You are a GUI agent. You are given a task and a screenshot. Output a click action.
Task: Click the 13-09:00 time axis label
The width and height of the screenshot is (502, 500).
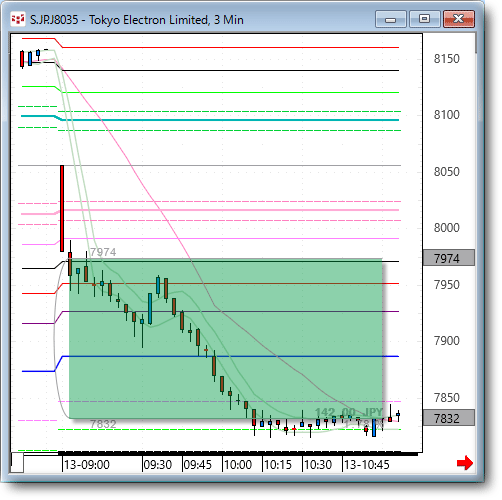[x=87, y=465]
